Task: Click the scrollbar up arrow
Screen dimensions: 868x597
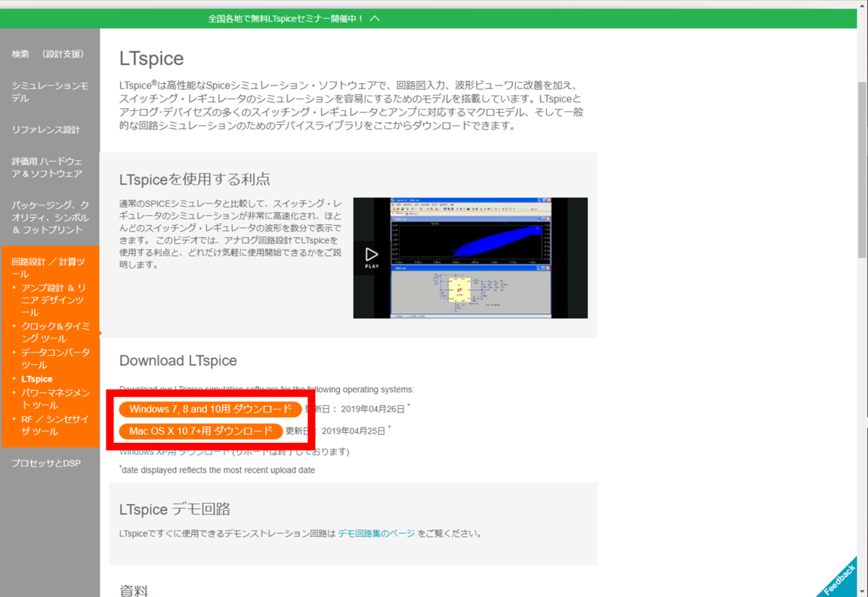Action: tap(861, 6)
